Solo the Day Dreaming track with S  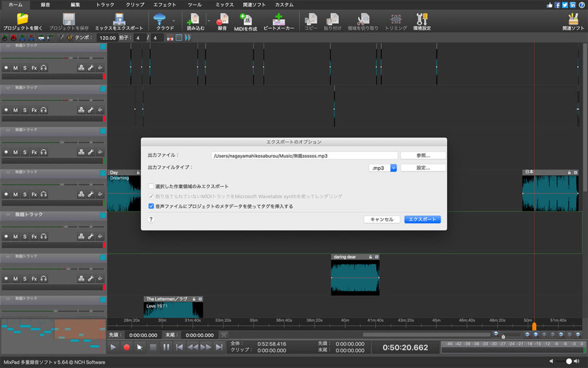click(x=25, y=194)
